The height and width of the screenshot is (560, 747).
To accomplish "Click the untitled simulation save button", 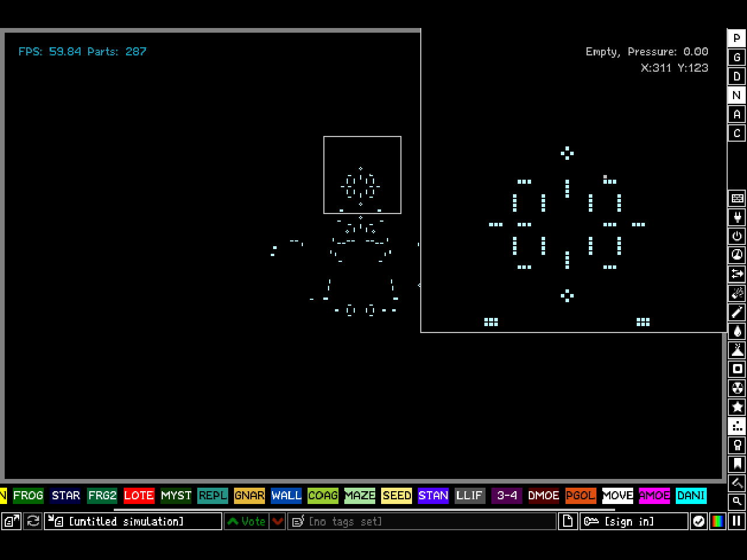I will click(133, 521).
